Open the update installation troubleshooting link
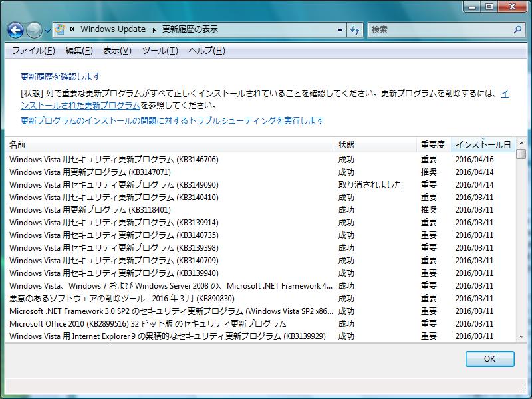The height and width of the screenshot is (399, 532). [172, 120]
